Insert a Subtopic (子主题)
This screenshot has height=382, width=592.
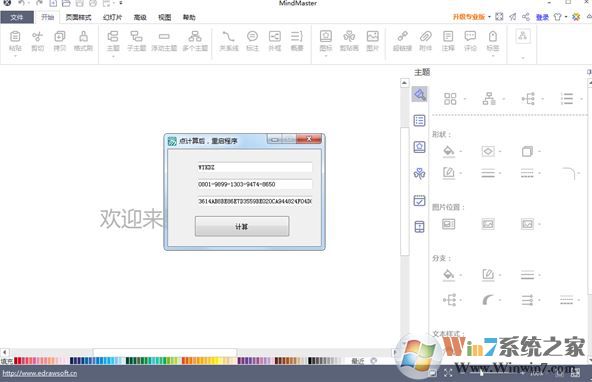point(136,41)
